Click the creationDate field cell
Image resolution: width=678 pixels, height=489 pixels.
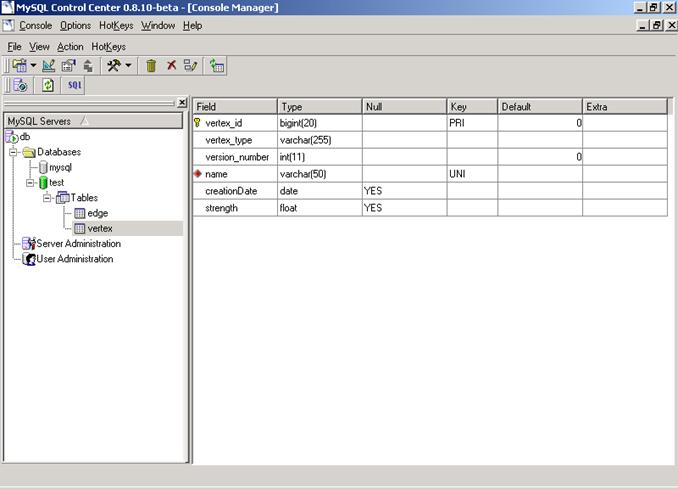click(x=235, y=191)
